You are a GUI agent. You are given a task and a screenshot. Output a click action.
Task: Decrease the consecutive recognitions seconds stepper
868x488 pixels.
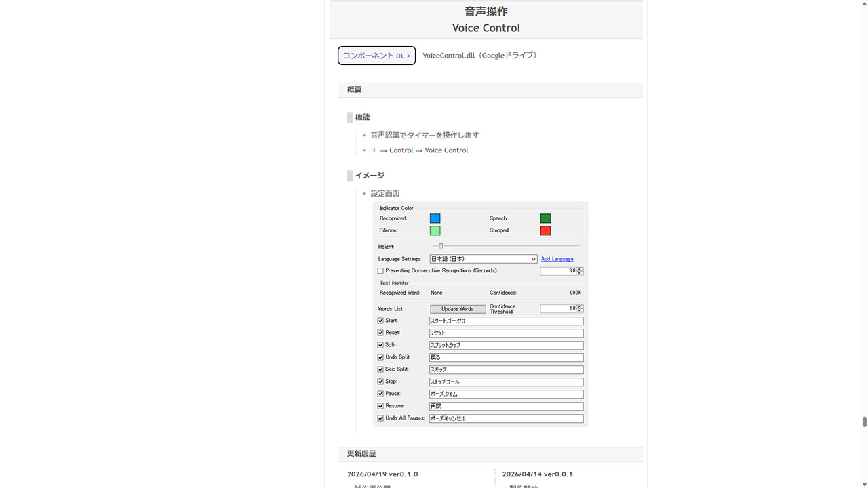coord(580,273)
